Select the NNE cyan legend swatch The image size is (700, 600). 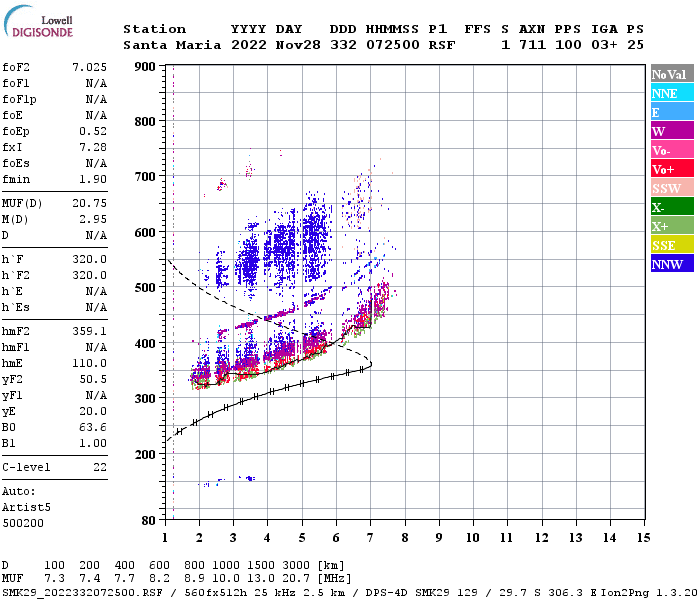672,93
